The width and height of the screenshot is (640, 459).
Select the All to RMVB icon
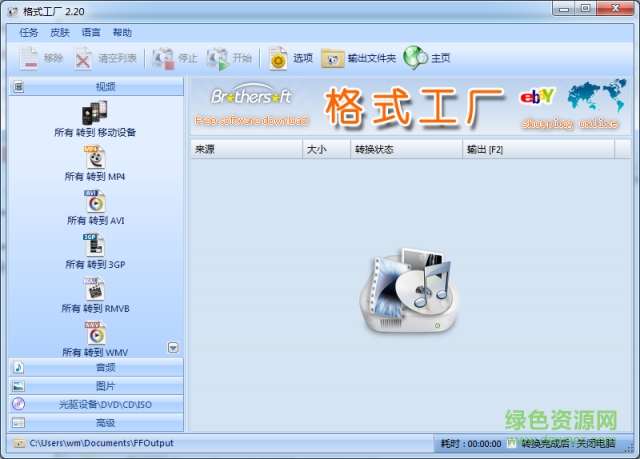[94, 289]
